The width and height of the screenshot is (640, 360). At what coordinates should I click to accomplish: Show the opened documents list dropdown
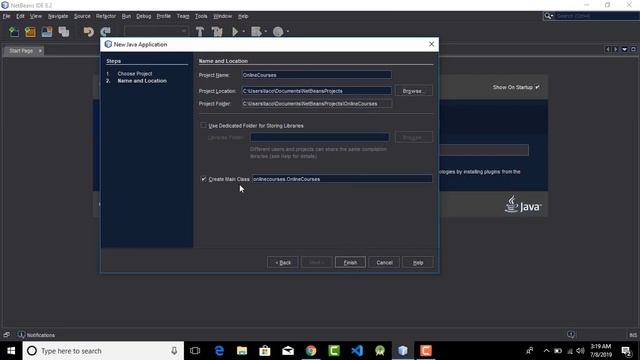tap(624, 49)
